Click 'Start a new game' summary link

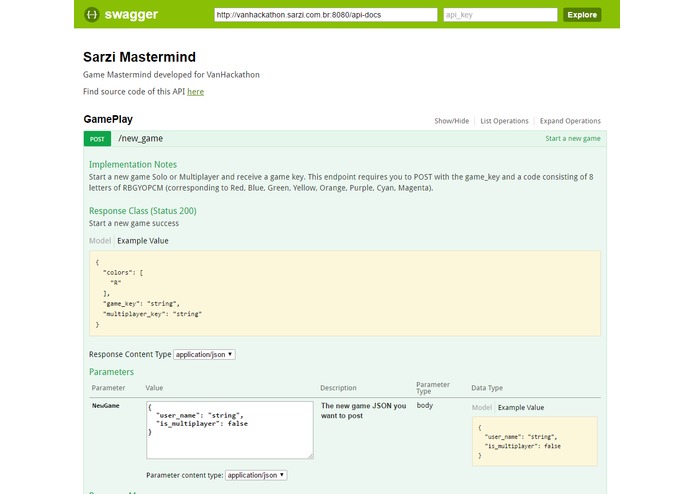tap(573, 139)
